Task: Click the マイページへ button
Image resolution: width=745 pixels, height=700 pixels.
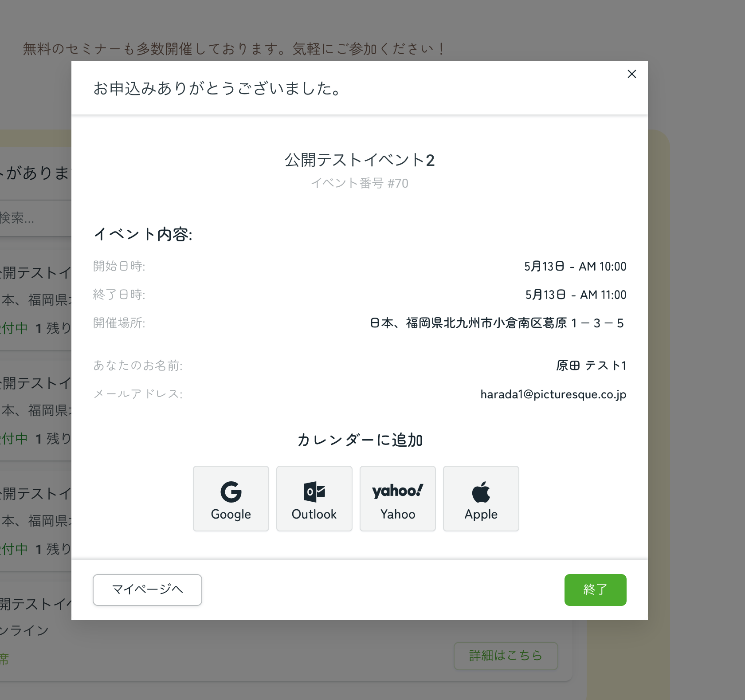Action: point(147,590)
